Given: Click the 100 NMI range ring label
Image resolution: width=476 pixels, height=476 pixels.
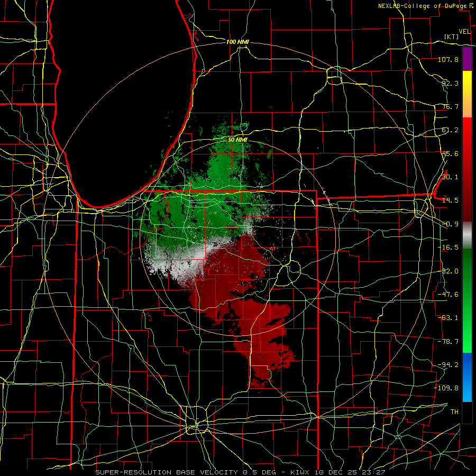Looking at the screenshot, I should (x=237, y=42).
